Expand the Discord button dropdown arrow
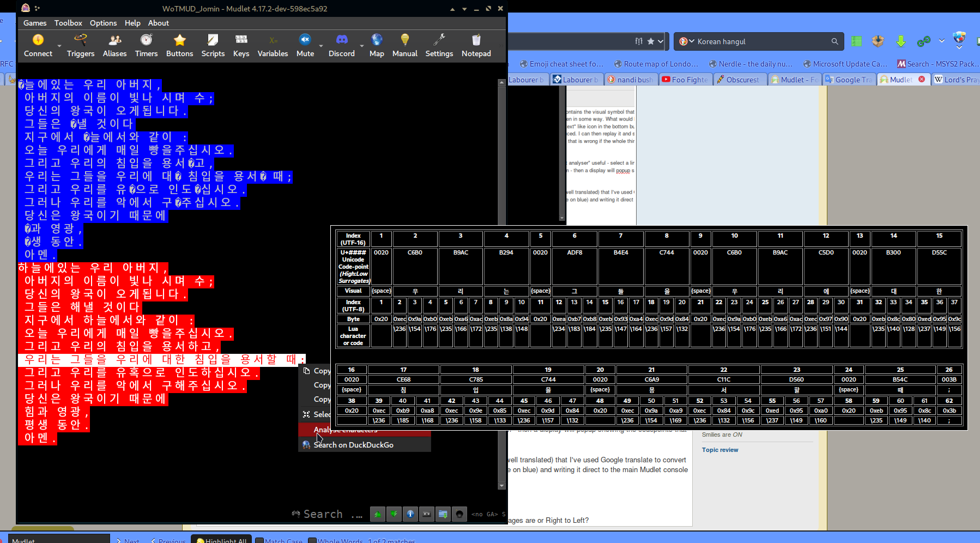 361,46
